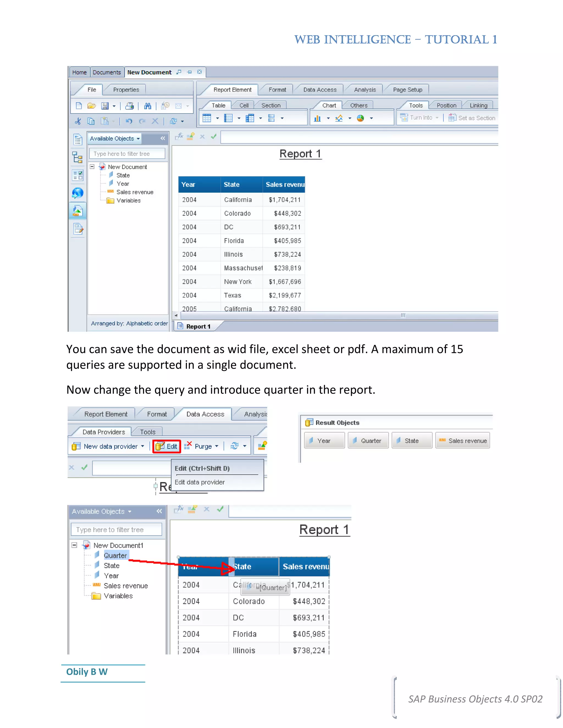Click the Print icon in File toolbar
The width and height of the screenshot is (563, 728).
[x=129, y=106]
